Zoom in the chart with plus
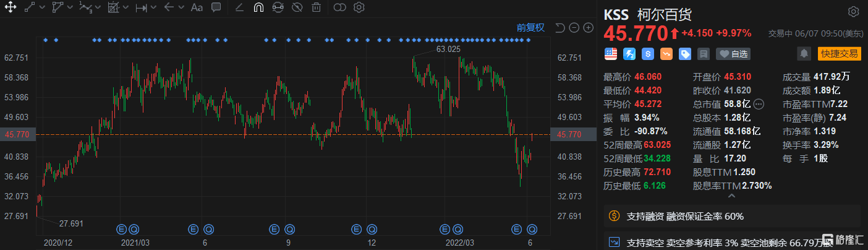 pyautogui.click(x=588, y=27)
